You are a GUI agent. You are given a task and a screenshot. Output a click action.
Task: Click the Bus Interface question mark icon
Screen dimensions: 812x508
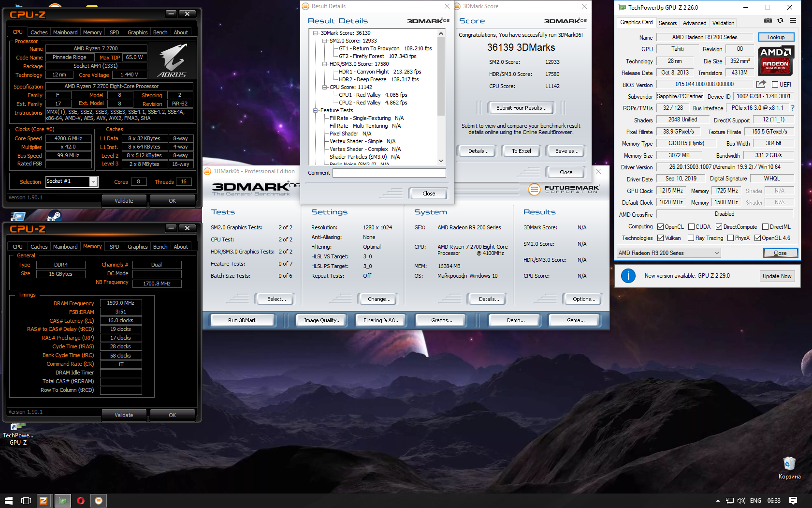coord(793,108)
